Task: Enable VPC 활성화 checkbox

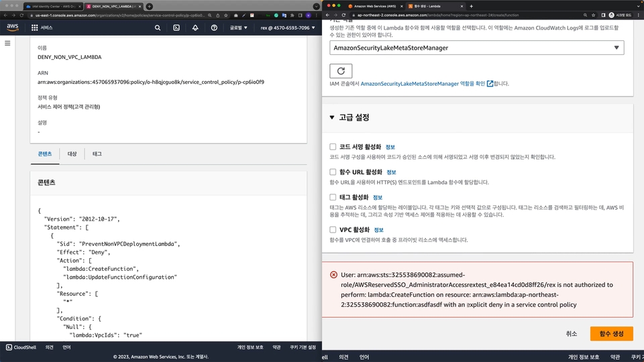Action: pyautogui.click(x=333, y=229)
